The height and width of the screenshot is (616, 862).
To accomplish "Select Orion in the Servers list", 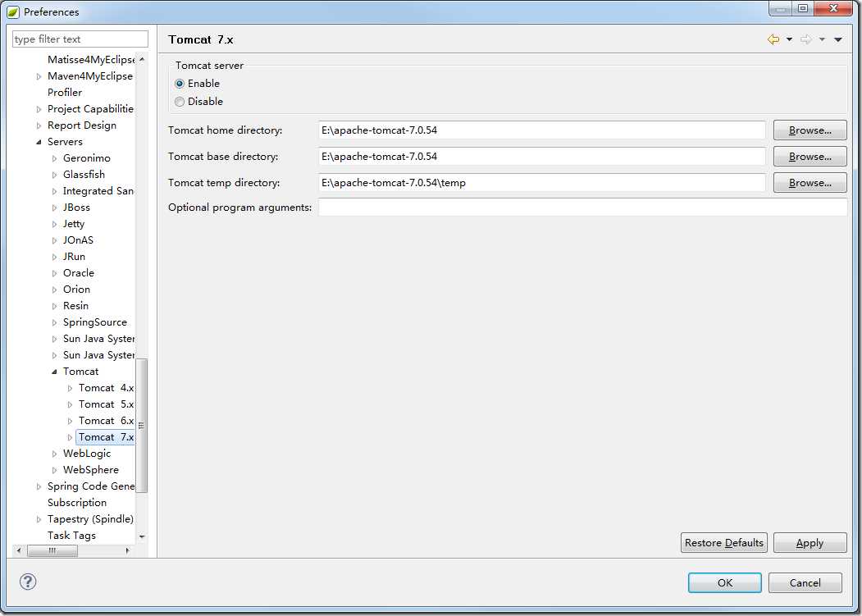I will (76, 290).
